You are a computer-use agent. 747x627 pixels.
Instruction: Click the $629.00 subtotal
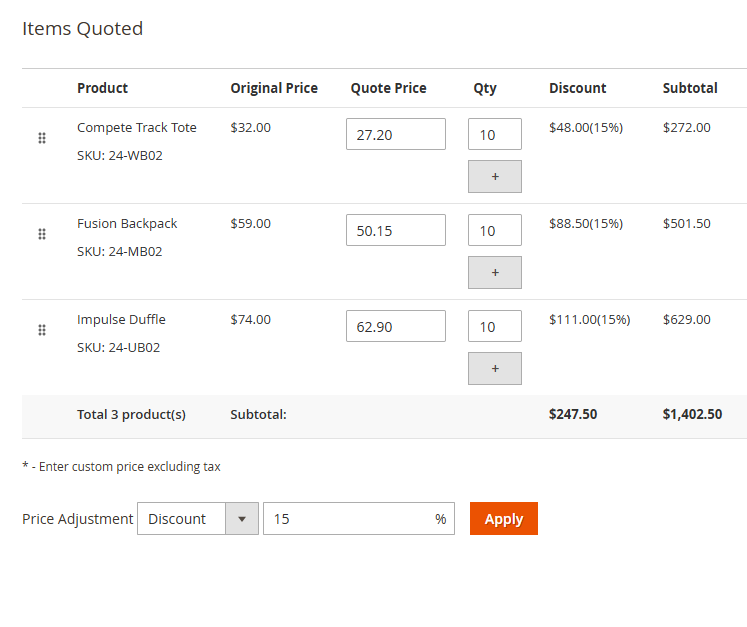(686, 320)
